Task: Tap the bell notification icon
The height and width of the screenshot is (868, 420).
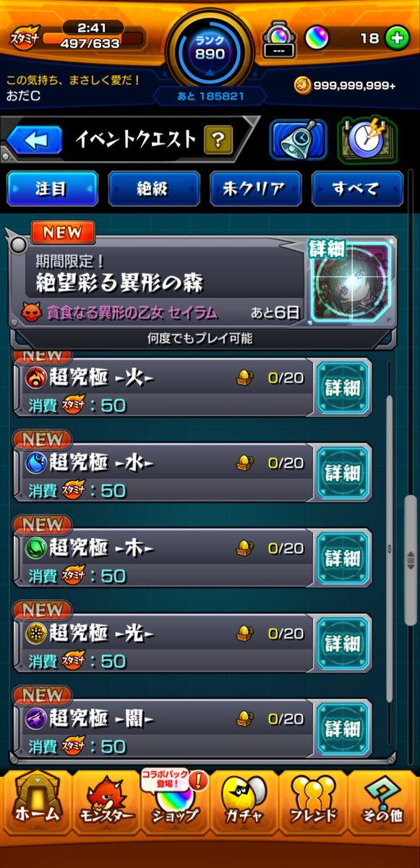Action: [299, 140]
